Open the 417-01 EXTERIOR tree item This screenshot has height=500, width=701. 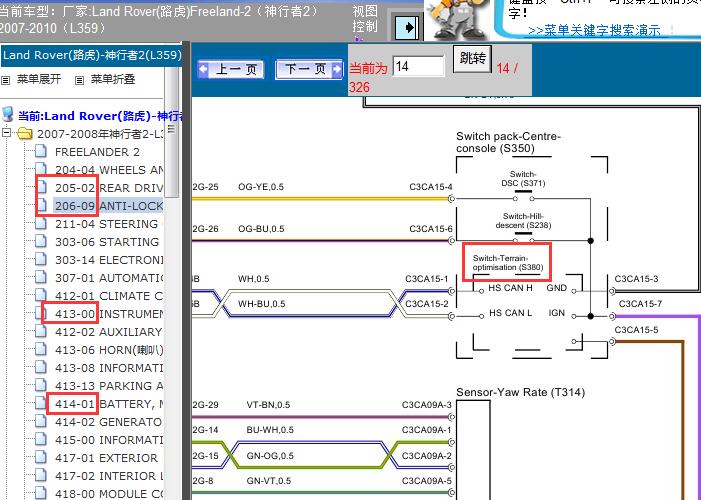(106, 458)
